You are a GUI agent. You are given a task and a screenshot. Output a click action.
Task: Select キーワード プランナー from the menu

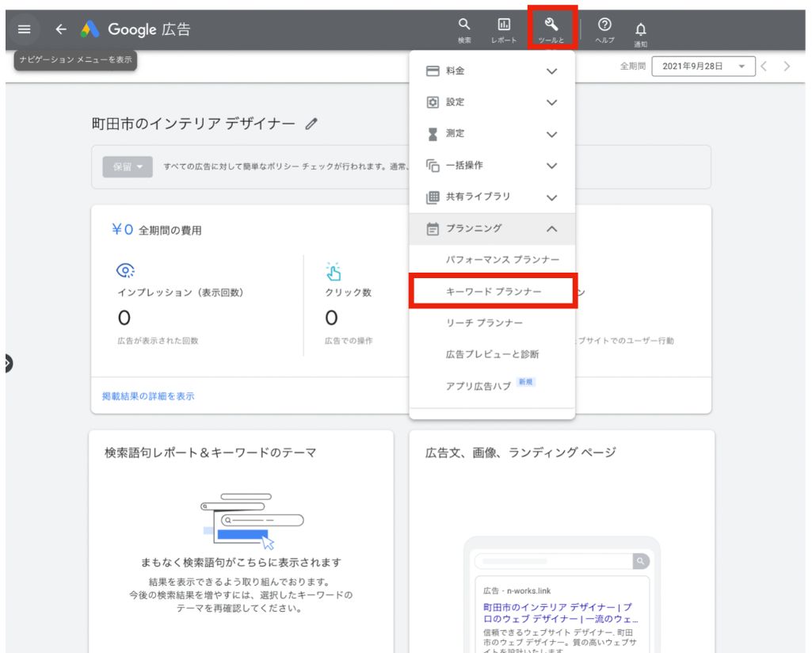tap(494, 291)
